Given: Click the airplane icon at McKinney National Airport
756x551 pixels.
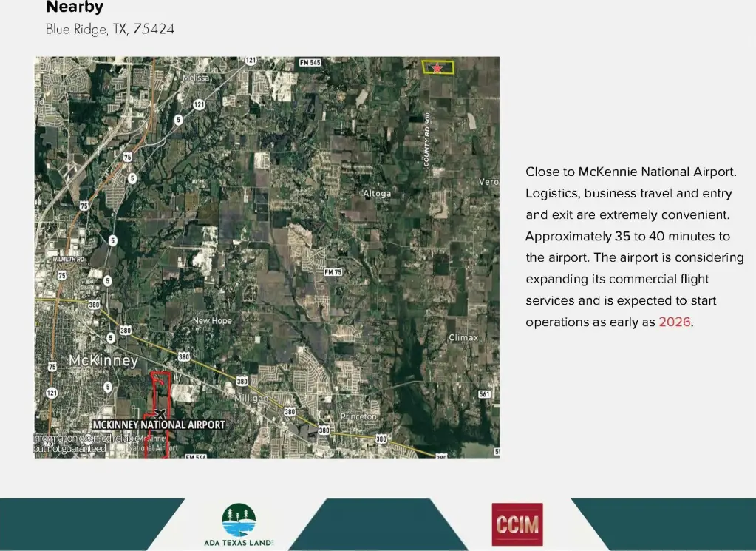Looking at the screenshot, I should pyautogui.click(x=160, y=413).
